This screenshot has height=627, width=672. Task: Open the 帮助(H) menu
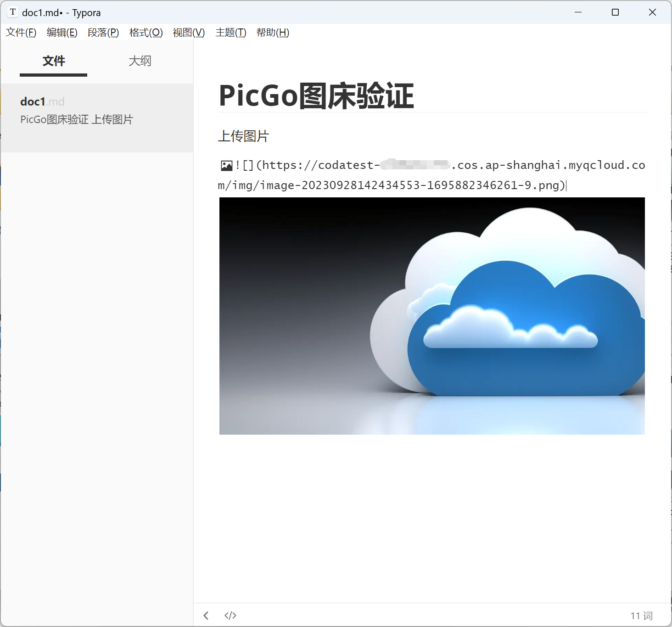click(273, 33)
